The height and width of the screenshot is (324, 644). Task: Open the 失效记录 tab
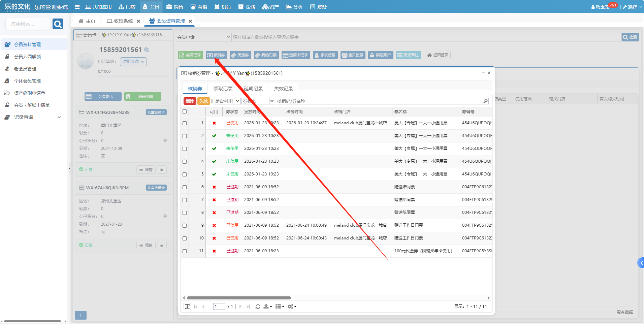[283, 89]
